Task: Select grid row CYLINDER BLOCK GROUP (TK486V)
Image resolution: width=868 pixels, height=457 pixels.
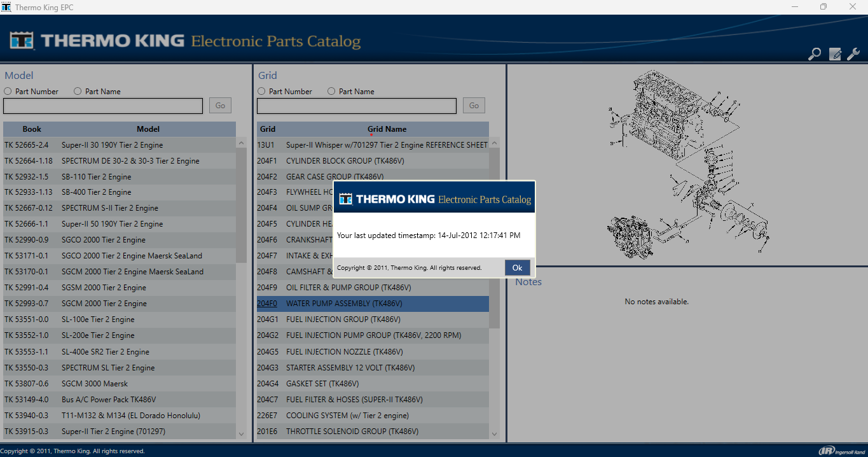Action: point(373,161)
